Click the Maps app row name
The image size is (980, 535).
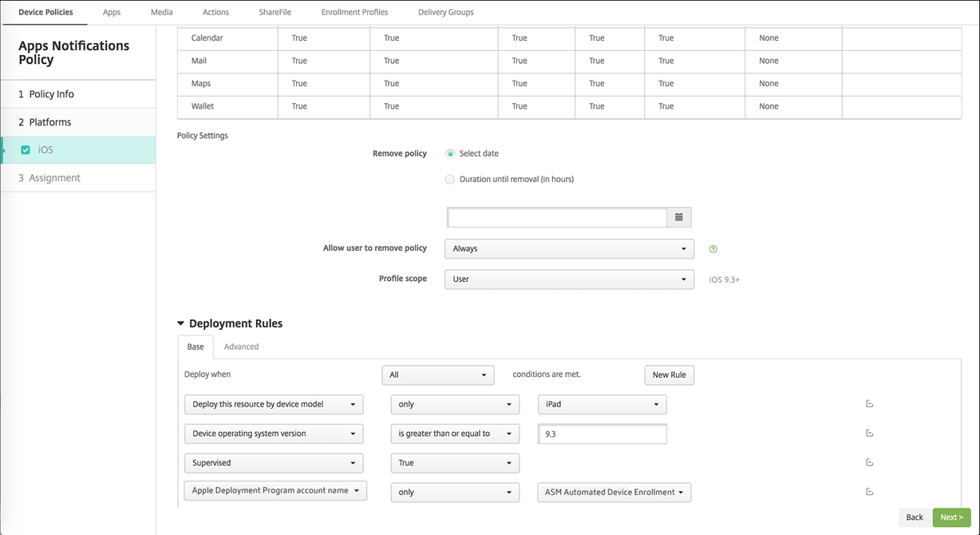201,83
